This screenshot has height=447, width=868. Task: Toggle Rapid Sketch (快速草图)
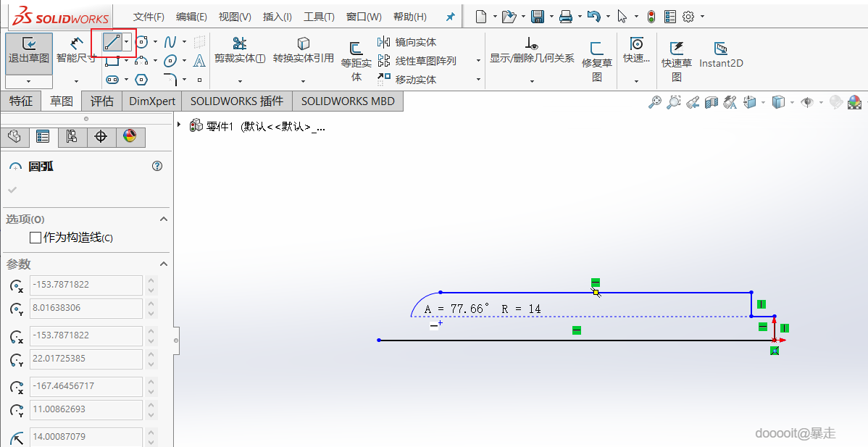677,62
